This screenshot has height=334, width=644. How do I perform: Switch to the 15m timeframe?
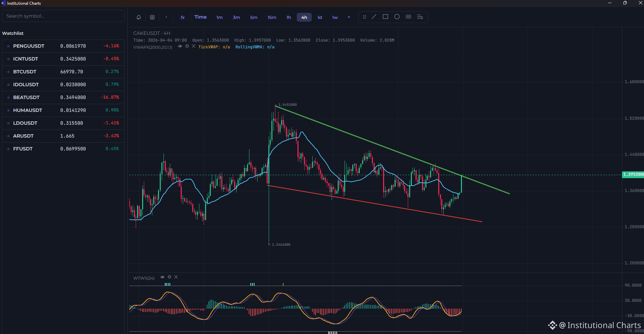(272, 17)
